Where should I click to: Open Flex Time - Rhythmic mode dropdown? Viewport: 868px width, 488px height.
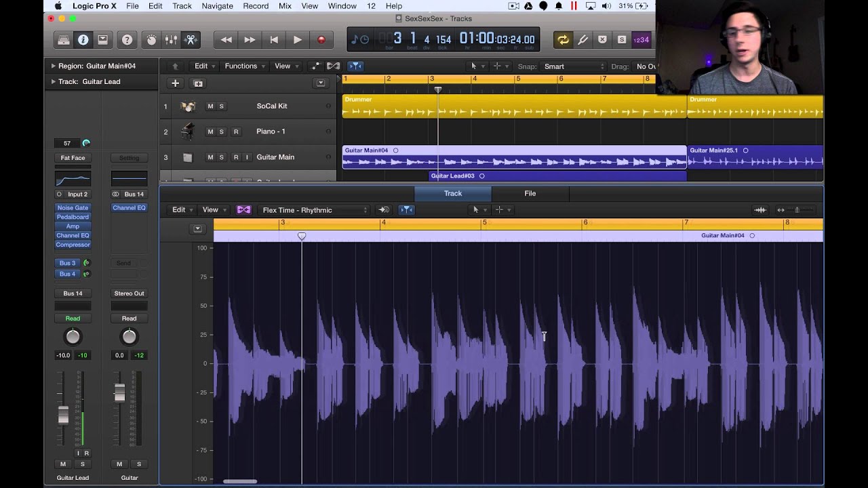tap(315, 210)
